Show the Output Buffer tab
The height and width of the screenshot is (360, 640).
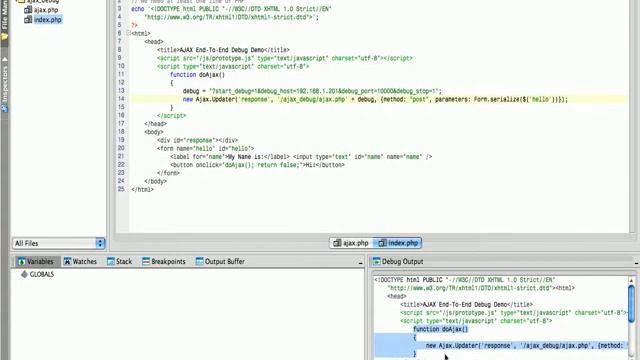(x=220, y=261)
